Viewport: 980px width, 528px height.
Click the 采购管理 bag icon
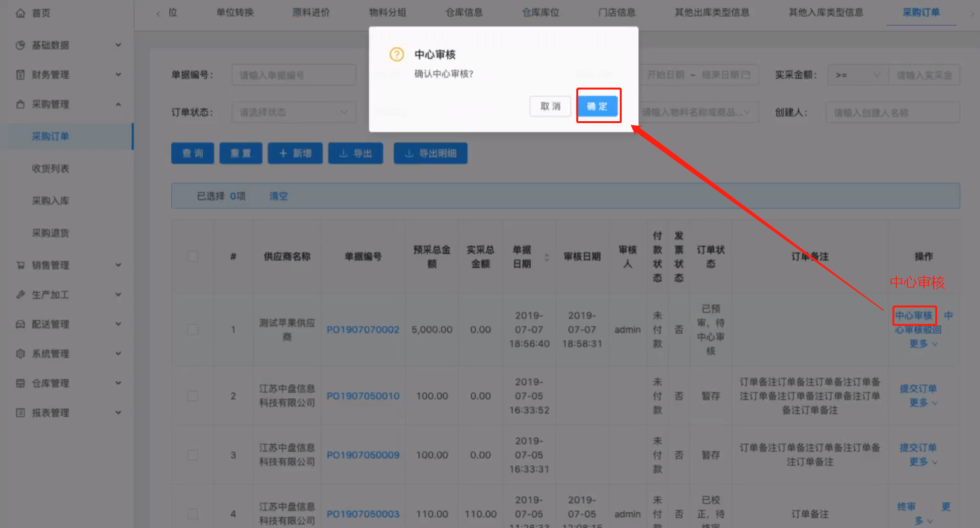(x=20, y=104)
